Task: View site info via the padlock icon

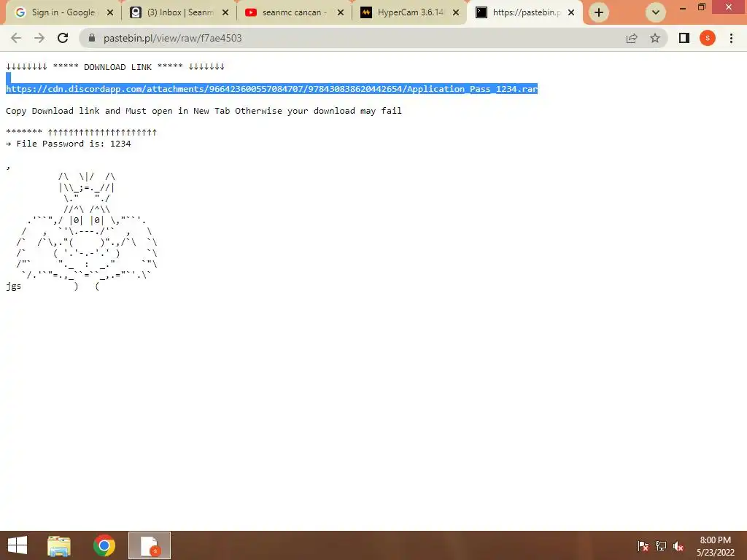Action: click(92, 38)
